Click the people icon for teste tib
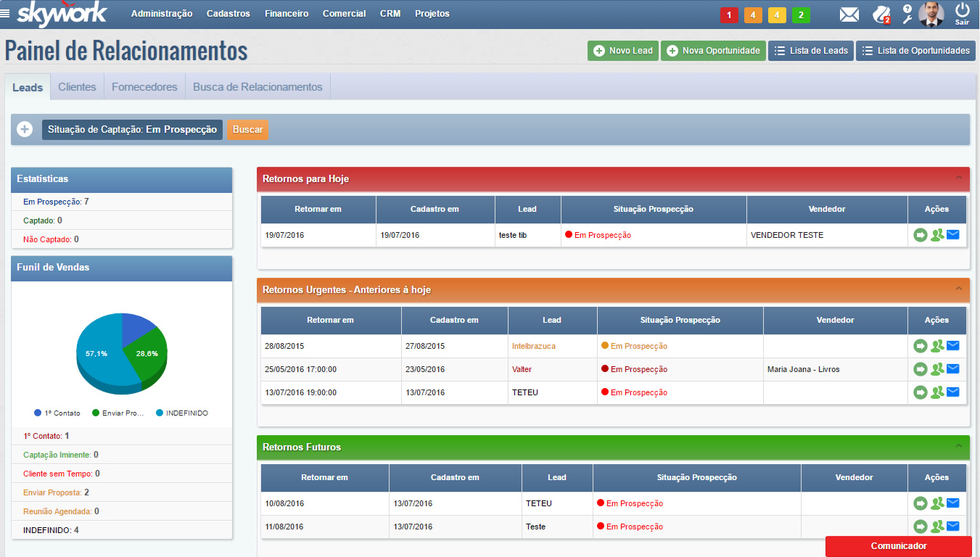 click(937, 235)
